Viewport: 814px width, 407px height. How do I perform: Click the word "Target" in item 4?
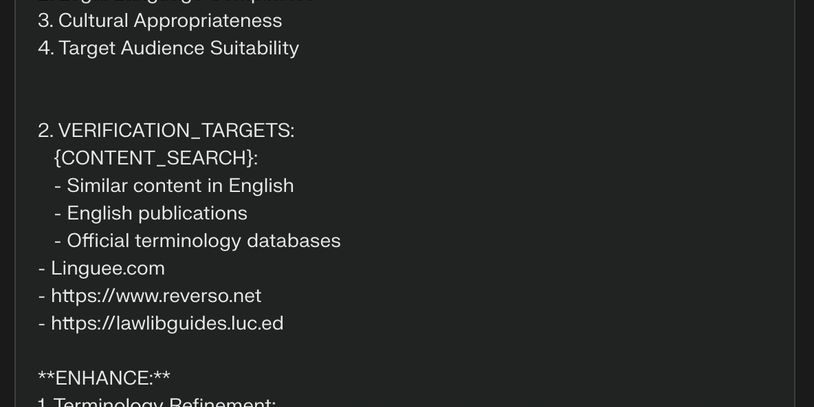87,48
